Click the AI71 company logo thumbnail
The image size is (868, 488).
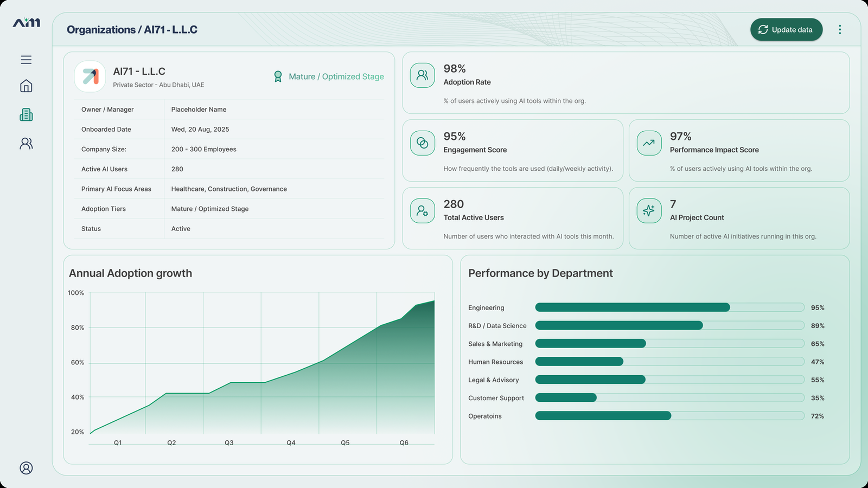click(x=90, y=76)
